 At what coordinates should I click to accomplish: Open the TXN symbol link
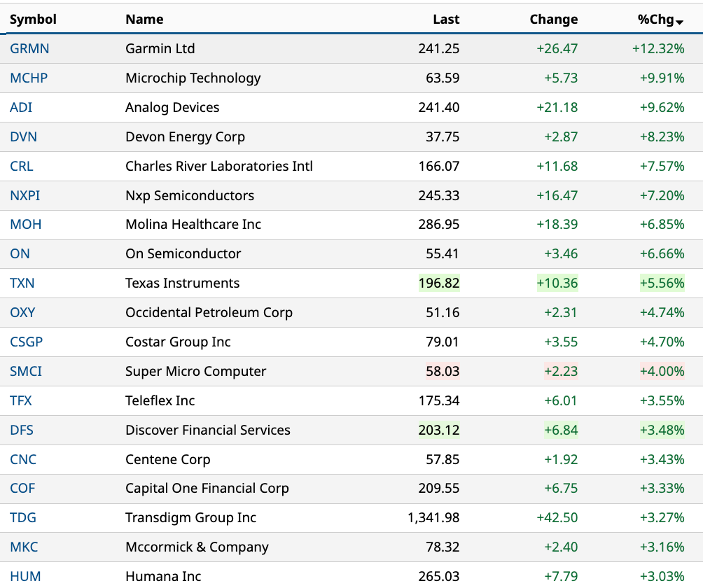pos(22,283)
